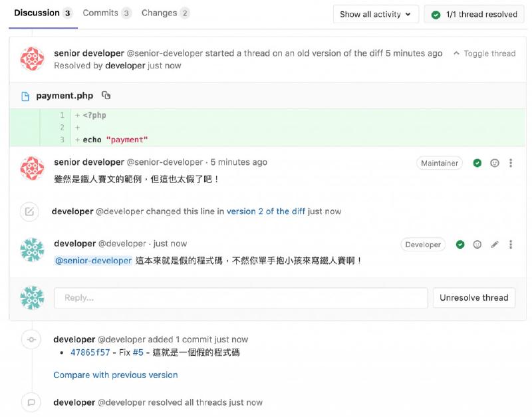Viewport: 532px width, 417px height.
Task: Open version 2 of the diff link
Action: pyautogui.click(x=265, y=211)
